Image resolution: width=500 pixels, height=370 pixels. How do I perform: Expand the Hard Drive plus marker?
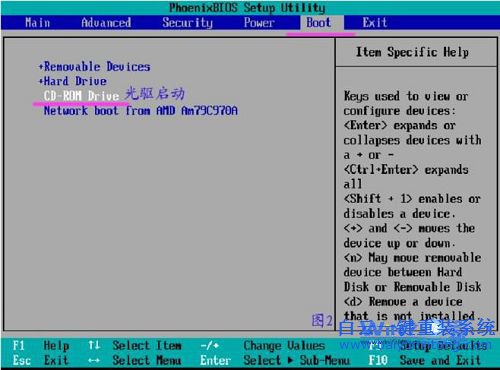tap(41, 81)
